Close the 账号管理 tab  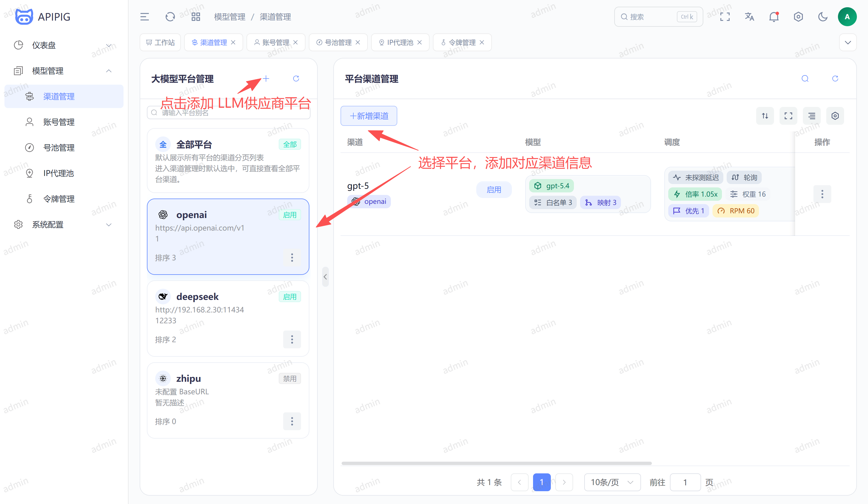pyautogui.click(x=295, y=42)
